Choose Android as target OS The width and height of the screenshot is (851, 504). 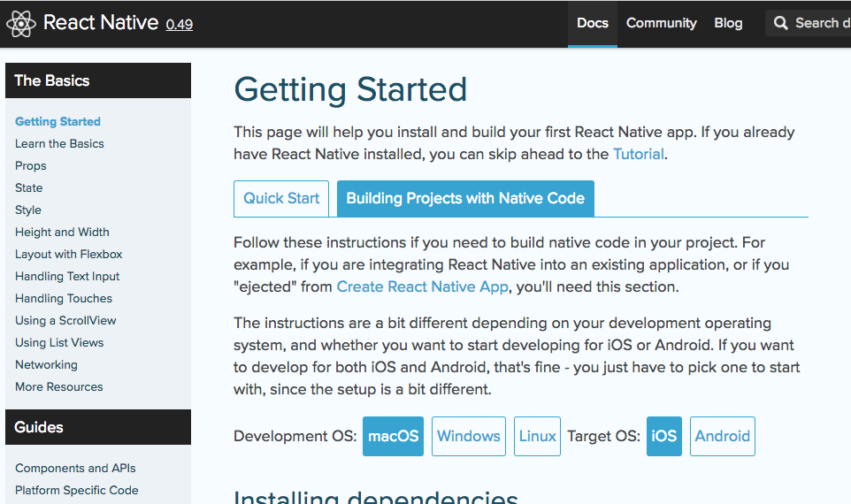(723, 436)
